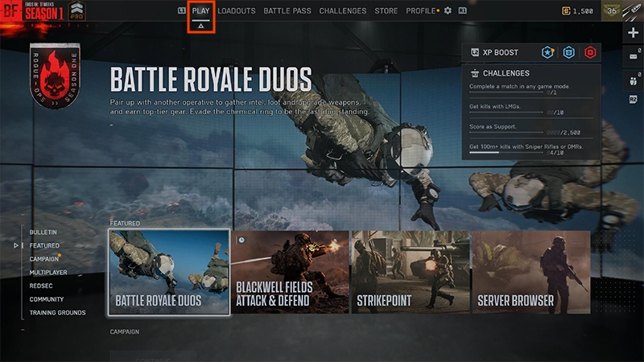Select the BLACKWELL FIELDS ATTACK & DEFEND tile

(290, 273)
